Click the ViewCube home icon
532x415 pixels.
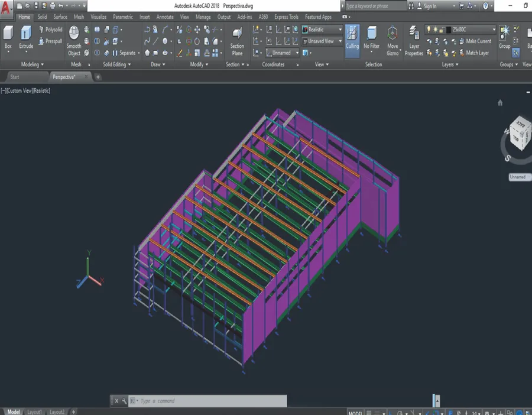(x=500, y=102)
